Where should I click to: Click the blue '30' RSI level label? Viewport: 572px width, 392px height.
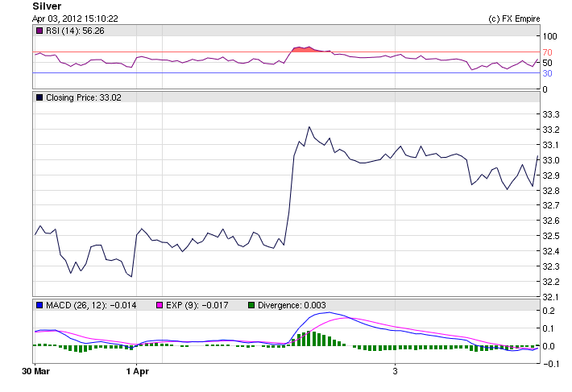pyautogui.click(x=548, y=73)
